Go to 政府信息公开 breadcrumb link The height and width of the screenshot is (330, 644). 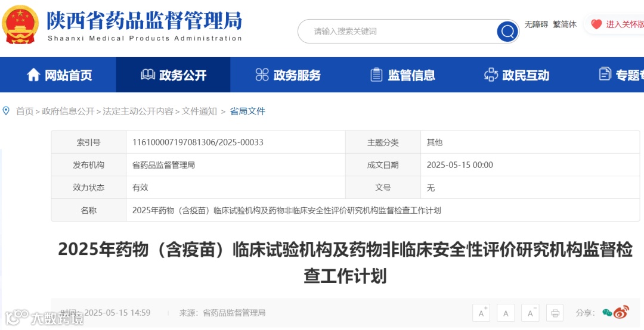click(68, 111)
